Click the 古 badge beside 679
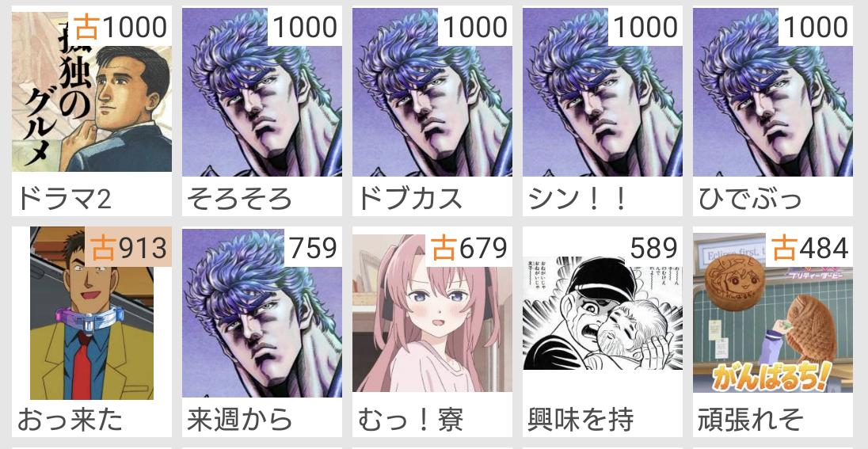868x449 pixels. [x=444, y=247]
